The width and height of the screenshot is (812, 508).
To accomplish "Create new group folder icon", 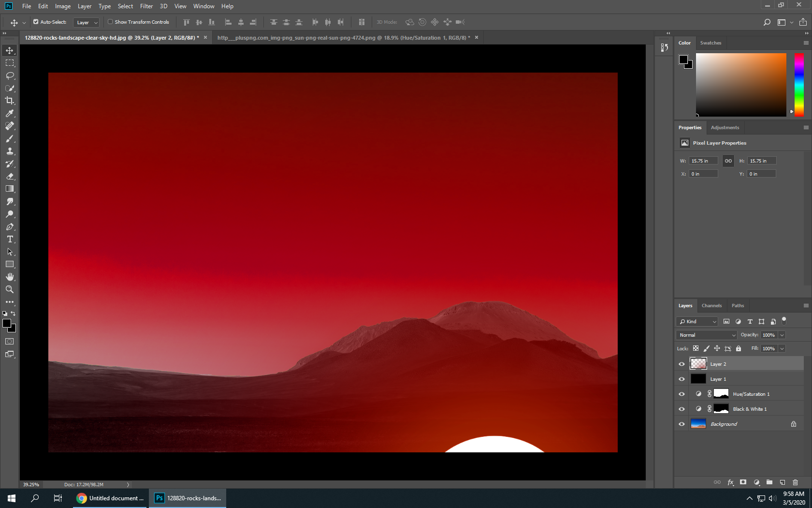I will pos(769,482).
